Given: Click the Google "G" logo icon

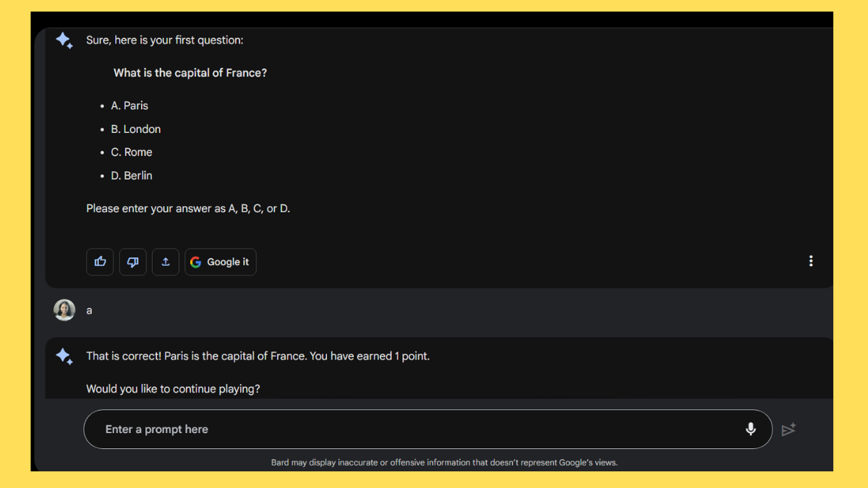Looking at the screenshot, I should click(x=195, y=262).
